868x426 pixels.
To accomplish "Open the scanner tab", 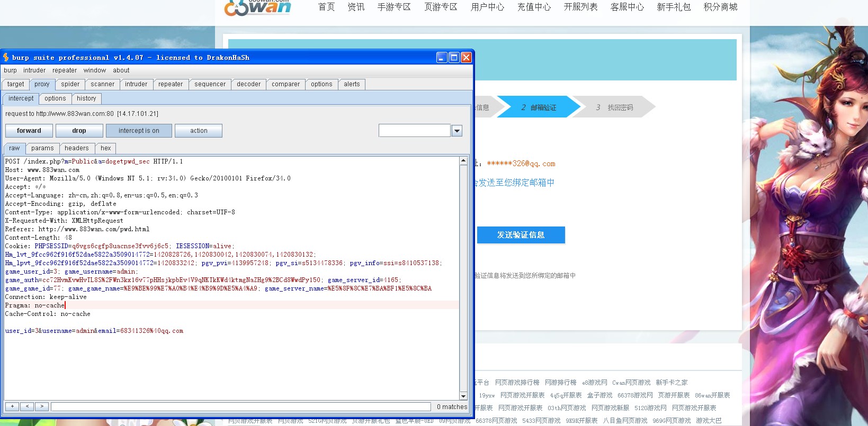I will coord(103,84).
